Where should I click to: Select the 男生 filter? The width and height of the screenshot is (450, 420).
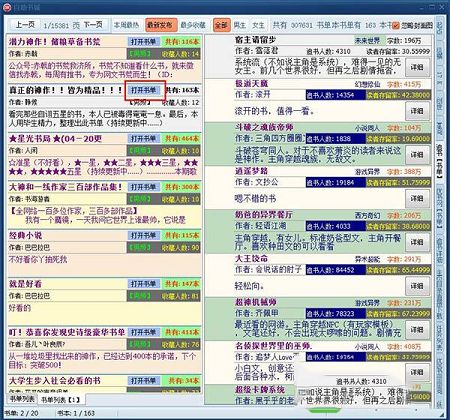click(239, 25)
